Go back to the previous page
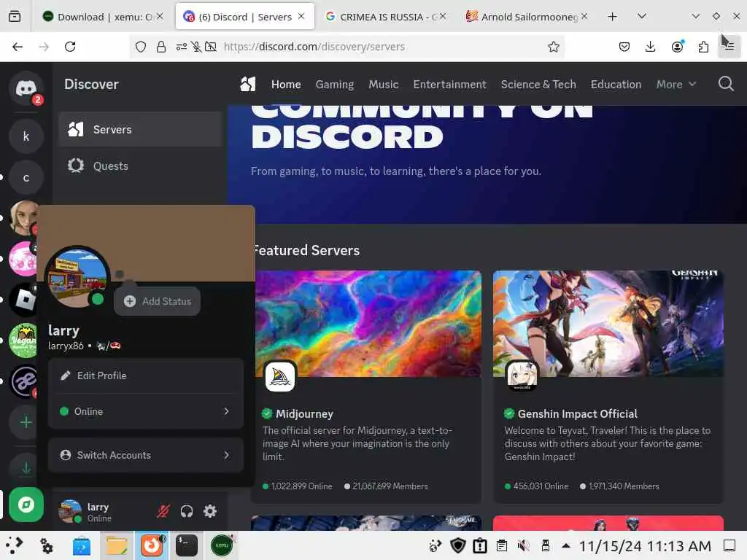This screenshot has height=560, width=747. [18, 47]
